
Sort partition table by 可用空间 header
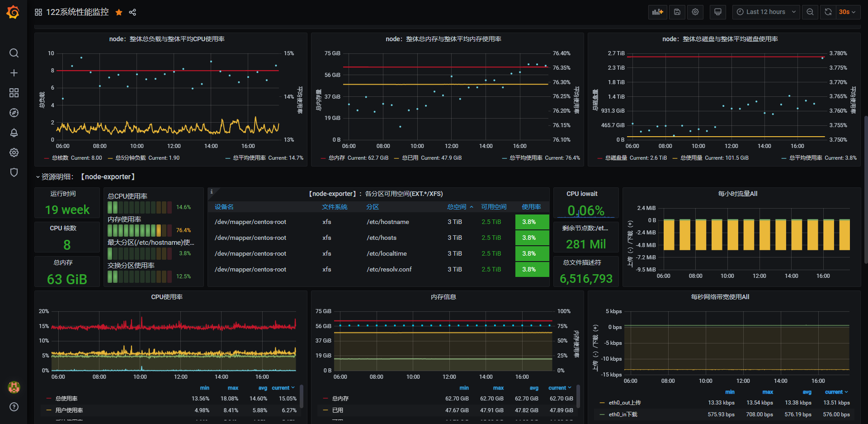[494, 207]
